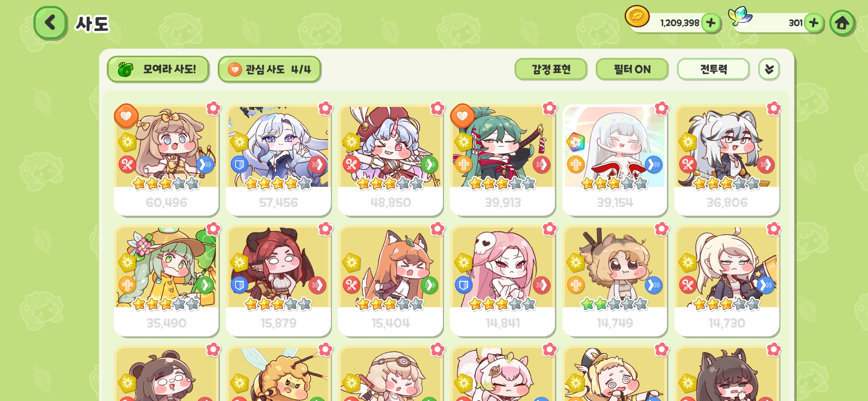Toggle favorite heart on the 60,496 character
The height and width of the screenshot is (401, 868).
click(126, 116)
